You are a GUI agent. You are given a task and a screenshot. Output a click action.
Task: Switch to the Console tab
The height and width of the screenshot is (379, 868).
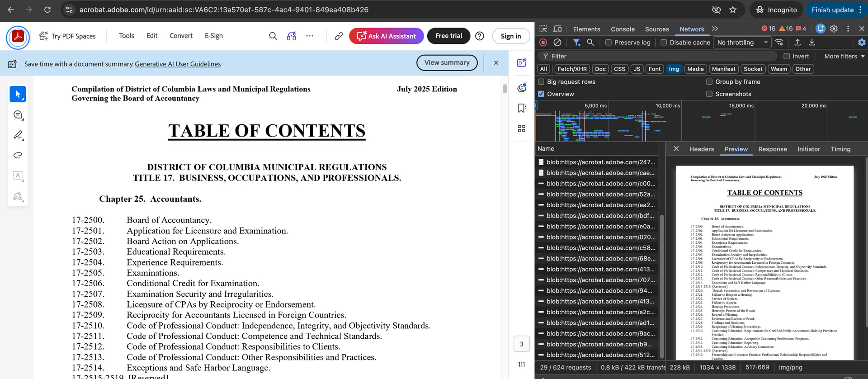(x=623, y=29)
